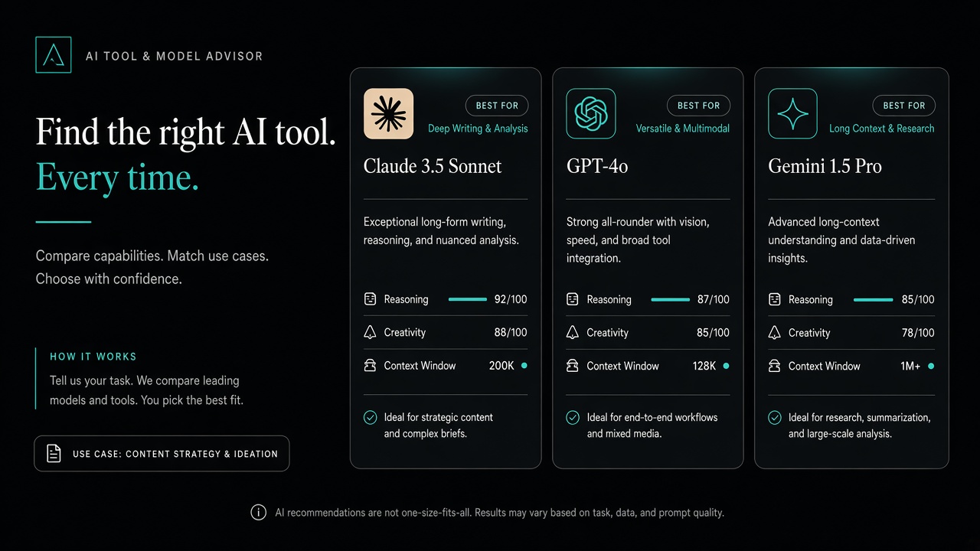Click the 'AI TOOL & MODEL ADVISOR' header text
Screen dimensions: 980x551
[175, 57]
